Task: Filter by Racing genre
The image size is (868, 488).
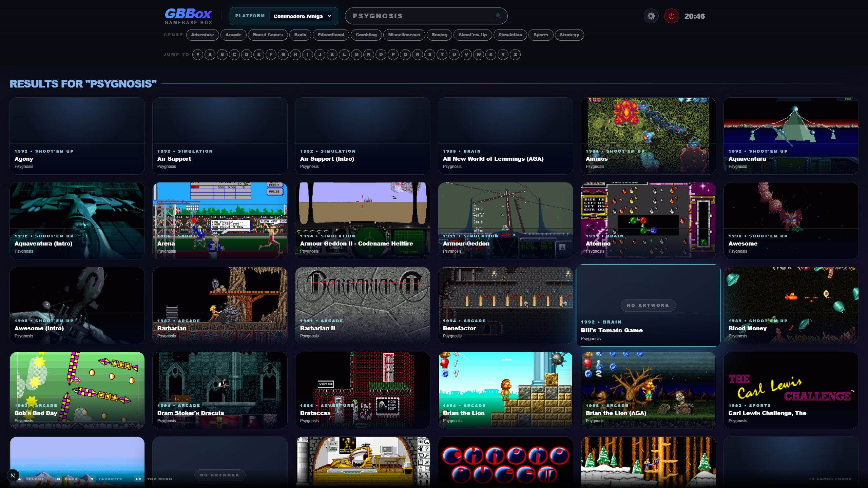Action: [x=439, y=35]
